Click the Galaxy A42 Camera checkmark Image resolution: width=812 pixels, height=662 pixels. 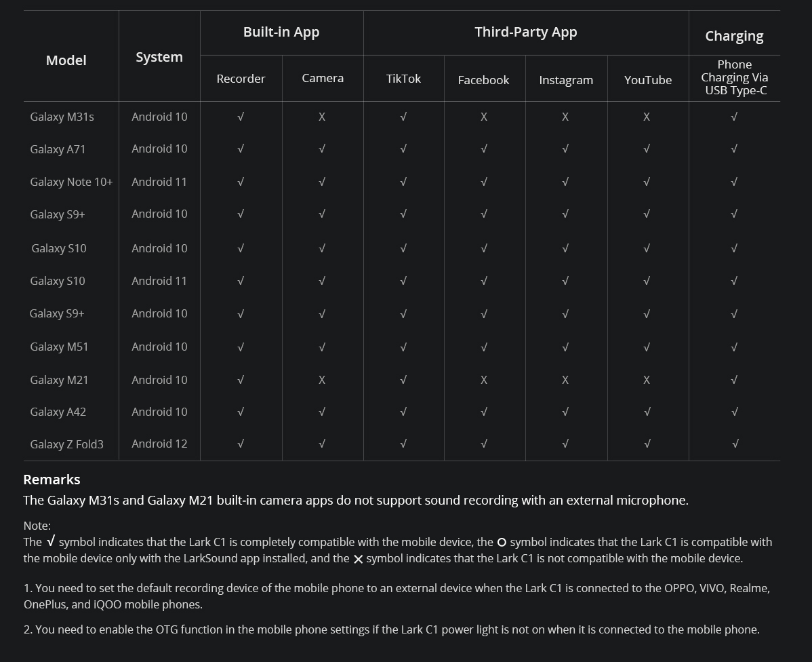coord(322,412)
